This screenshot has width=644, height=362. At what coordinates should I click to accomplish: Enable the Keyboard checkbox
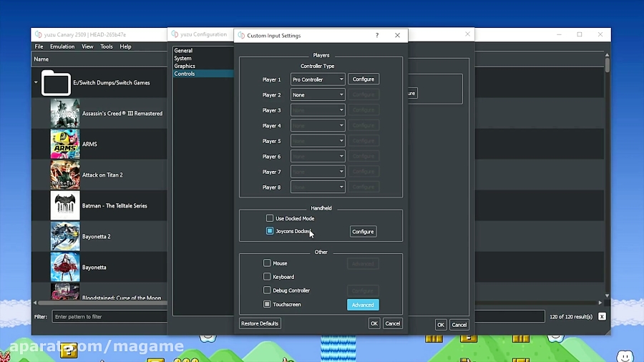(267, 277)
